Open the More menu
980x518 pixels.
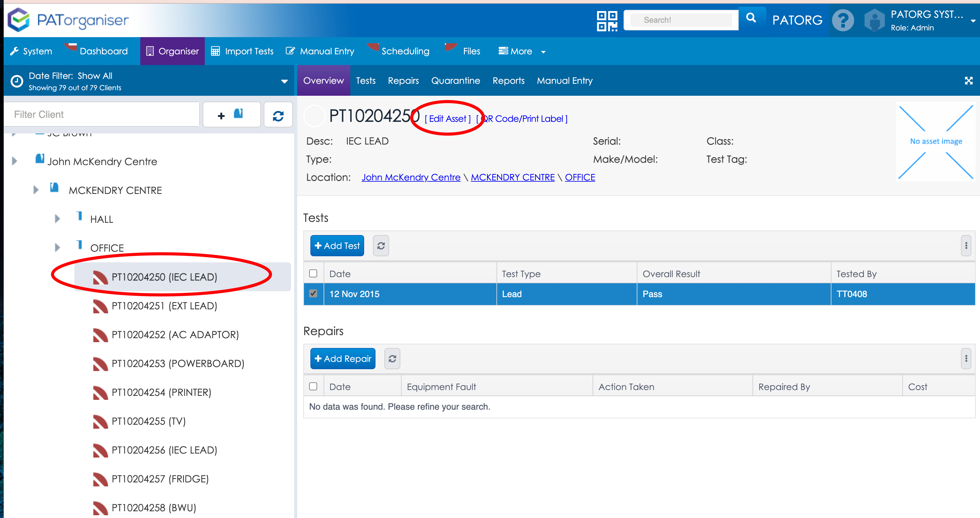[x=522, y=51]
